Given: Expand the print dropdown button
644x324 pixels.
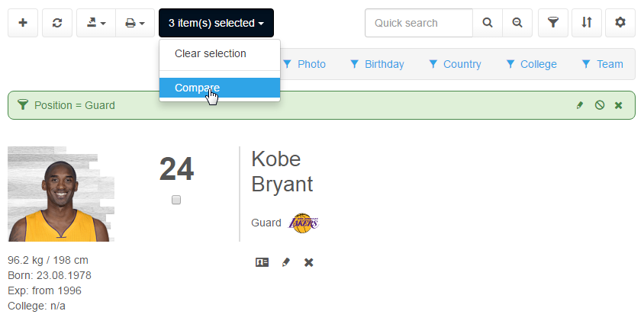Looking at the screenshot, I should click(x=135, y=23).
